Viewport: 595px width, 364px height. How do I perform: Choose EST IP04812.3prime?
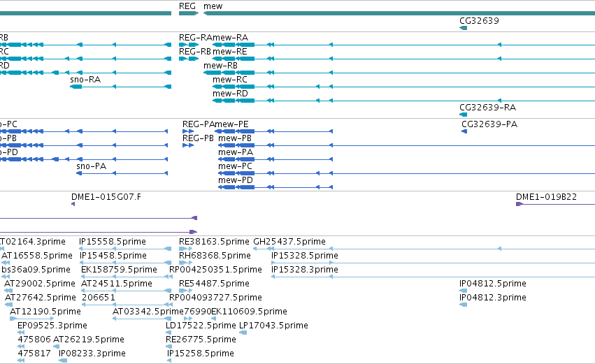pyautogui.click(x=492, y=298)
